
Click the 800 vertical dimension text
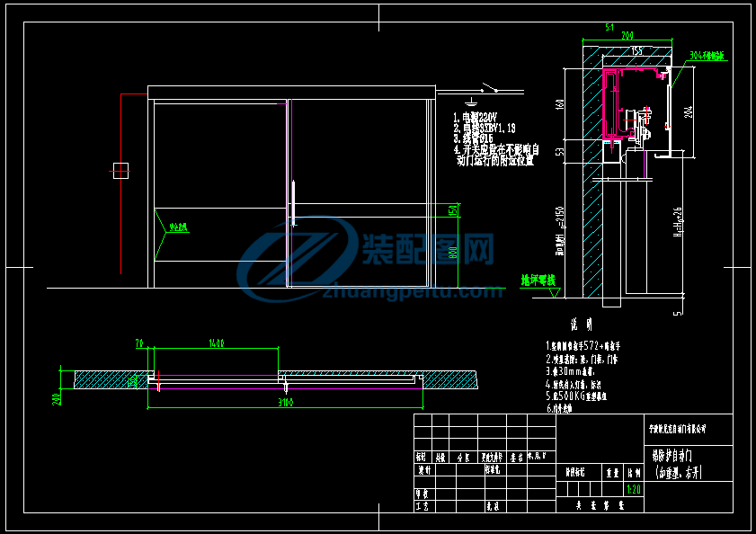453,254
